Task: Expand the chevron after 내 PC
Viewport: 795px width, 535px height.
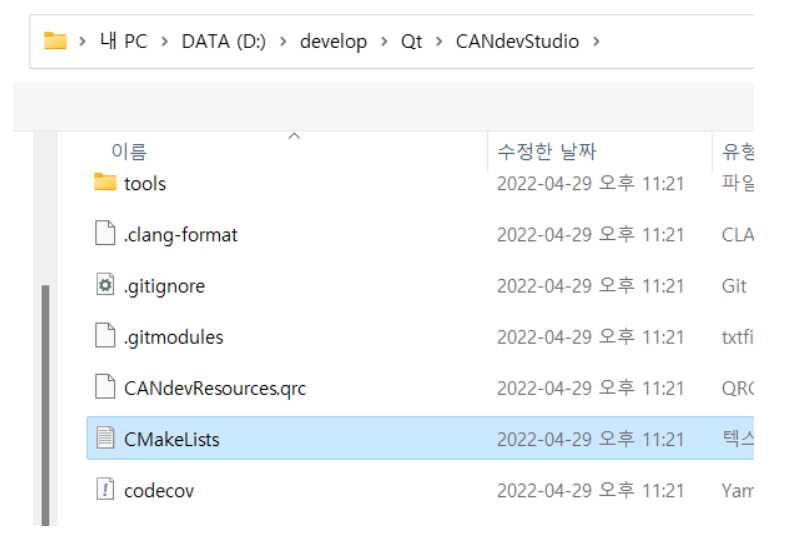Action: pos(165,42)
